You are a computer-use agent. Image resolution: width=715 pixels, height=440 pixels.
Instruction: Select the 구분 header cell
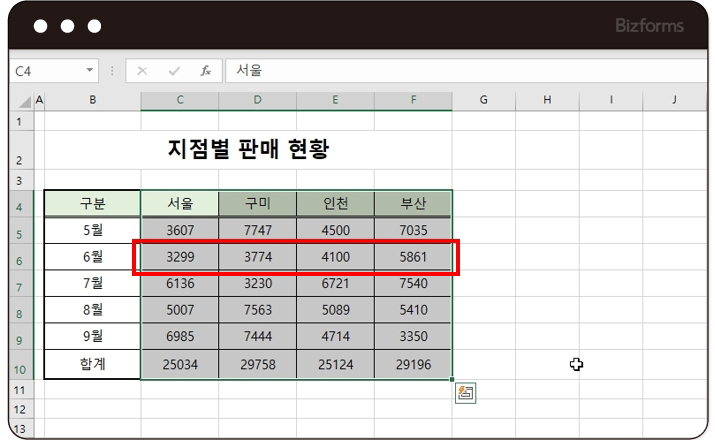click(x=92, y=204)
